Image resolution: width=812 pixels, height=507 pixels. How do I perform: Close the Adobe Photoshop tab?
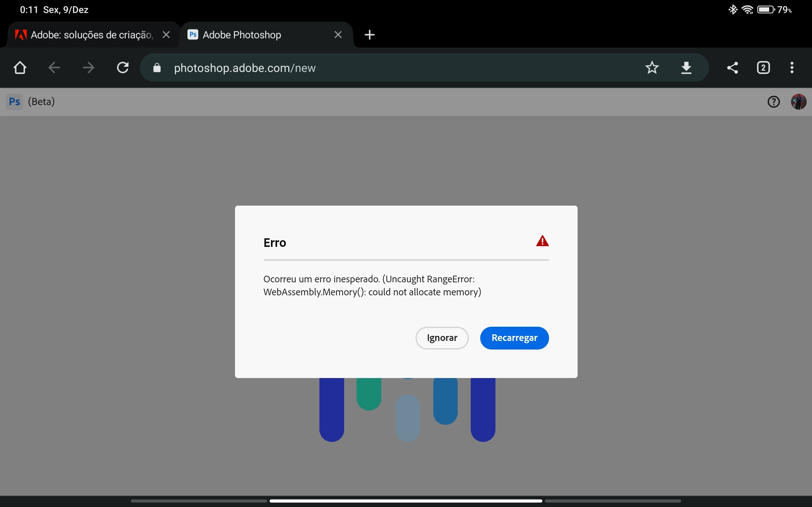(338, 35)
